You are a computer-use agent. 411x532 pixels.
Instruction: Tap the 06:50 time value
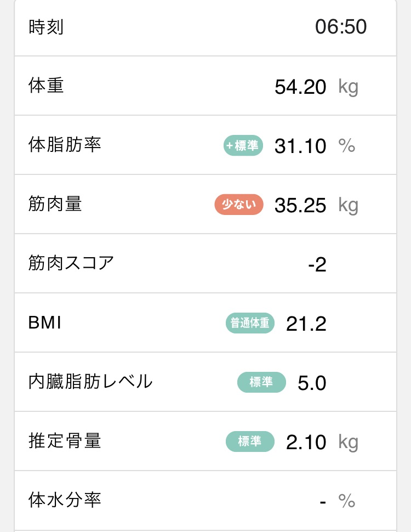pyautogui.click(x=341, y=27)
